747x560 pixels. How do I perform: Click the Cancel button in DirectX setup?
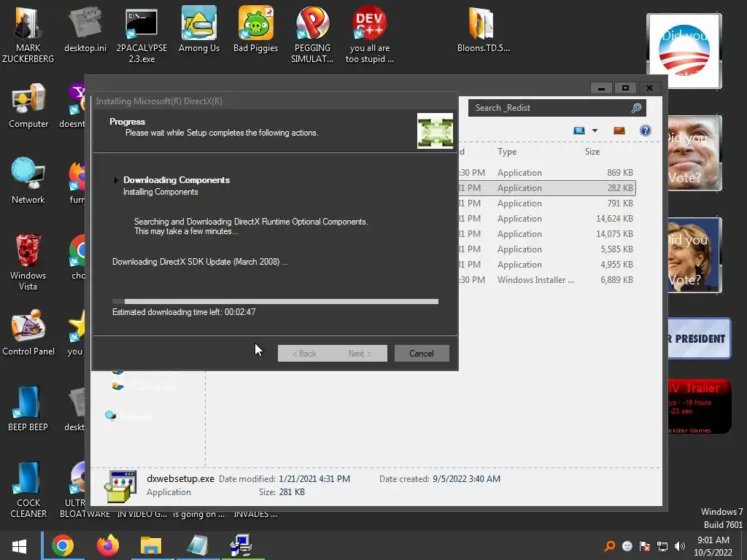[422, 354]
